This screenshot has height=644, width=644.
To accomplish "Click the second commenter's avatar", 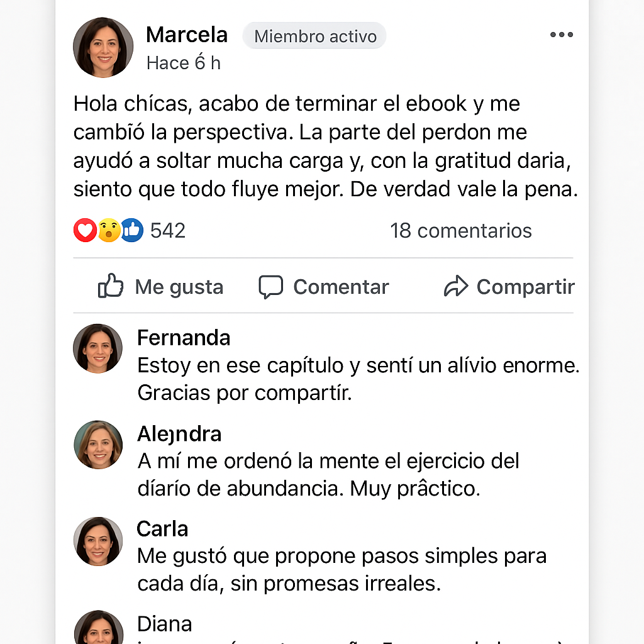I will [97, 445].
